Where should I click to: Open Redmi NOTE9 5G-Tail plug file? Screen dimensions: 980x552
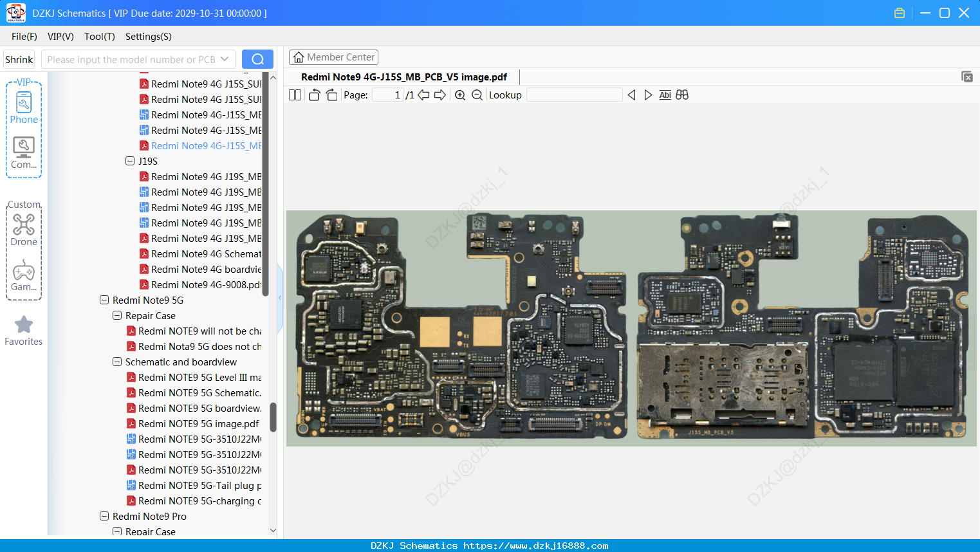194,486
